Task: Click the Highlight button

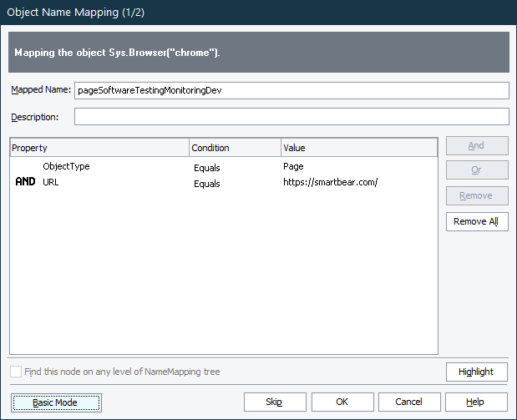Action: point(476,372)
